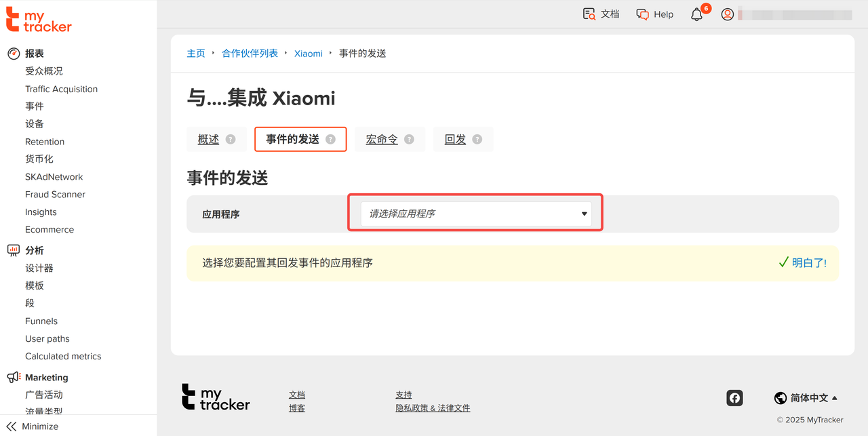Click the help icon beside 宏命令 tab
This screenshot has height=436, width=868.
pos(409,139)
